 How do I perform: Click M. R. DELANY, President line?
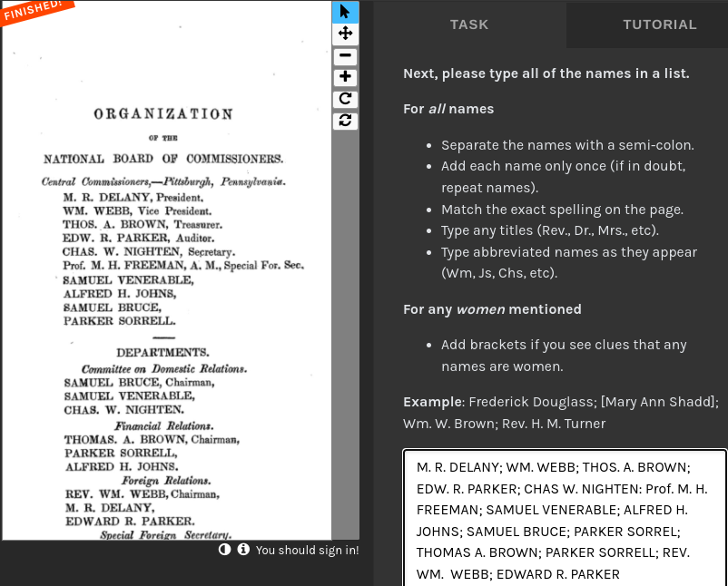133,198
